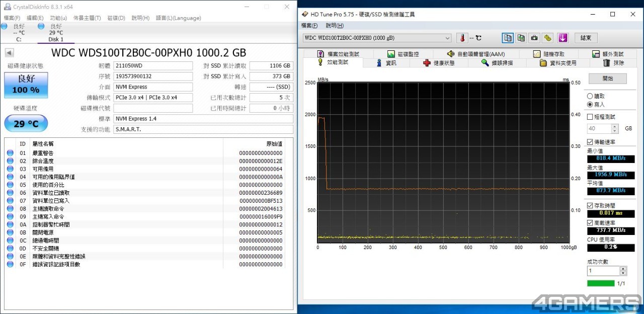Select the C: drive tab
Image resolution: width=644 pixels, height=314 pixels.
19,33
